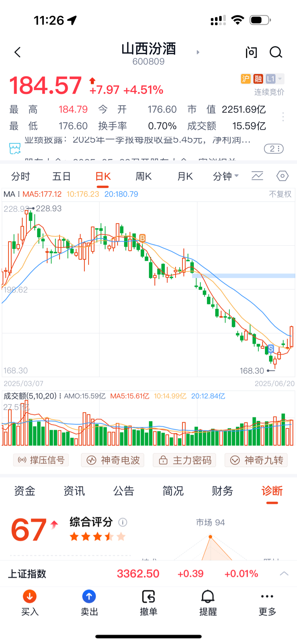Open the 财务 tab
Screen dimensions: 297x644
coord(222,491)
